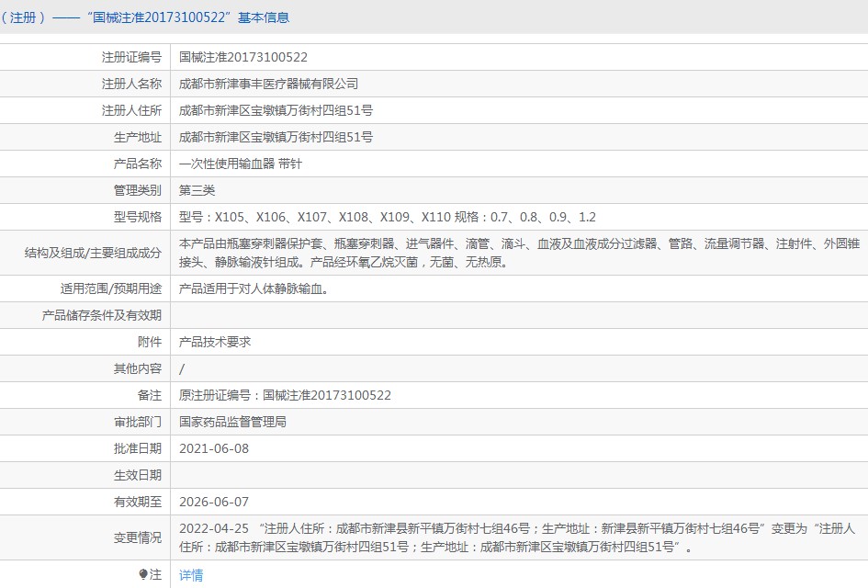Click the 注册人名称 label

click(x=131, y=84)
